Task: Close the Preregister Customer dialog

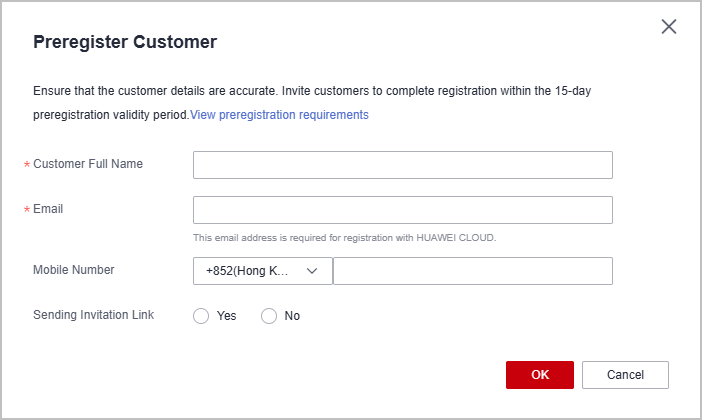Action: pyautogui.click(x=669, y=27)
